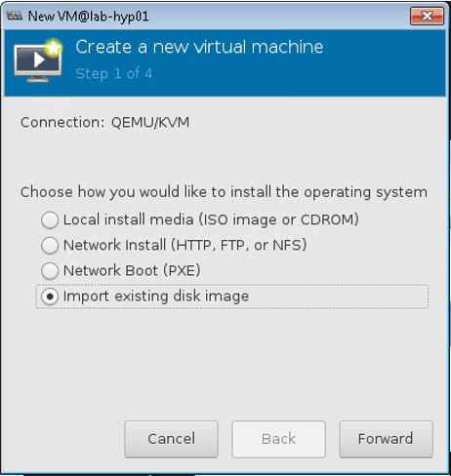The height and width of the screenshot is (476, 451).
Task: Click the 'Import existing disk image' label text
Action: (156, 297)
